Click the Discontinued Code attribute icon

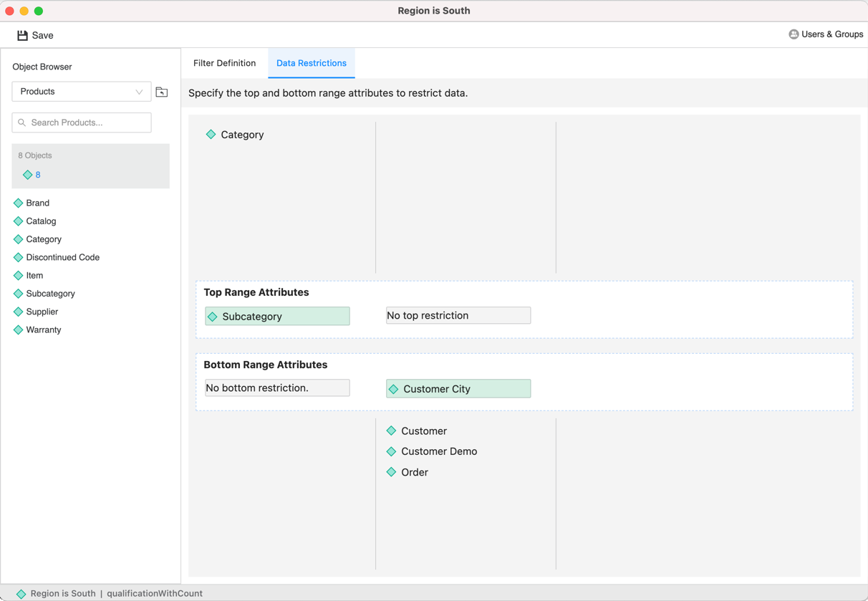[19, 257]
